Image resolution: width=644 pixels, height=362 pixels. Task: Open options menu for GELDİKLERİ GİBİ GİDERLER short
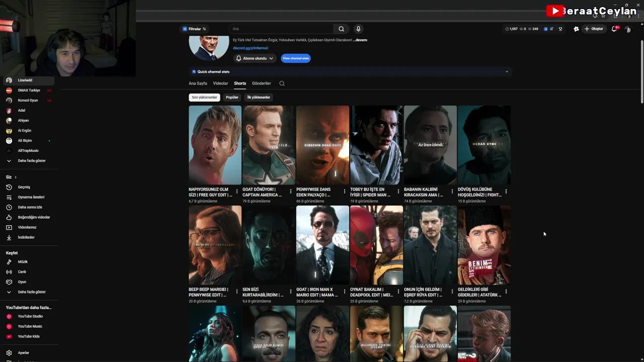coord(506,292)
